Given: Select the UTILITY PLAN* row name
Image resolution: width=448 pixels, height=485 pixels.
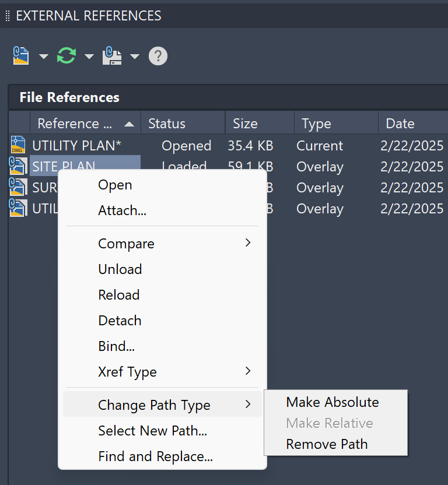Looking at the screenshot, I should pyautogui.click(x=77, y=145).
